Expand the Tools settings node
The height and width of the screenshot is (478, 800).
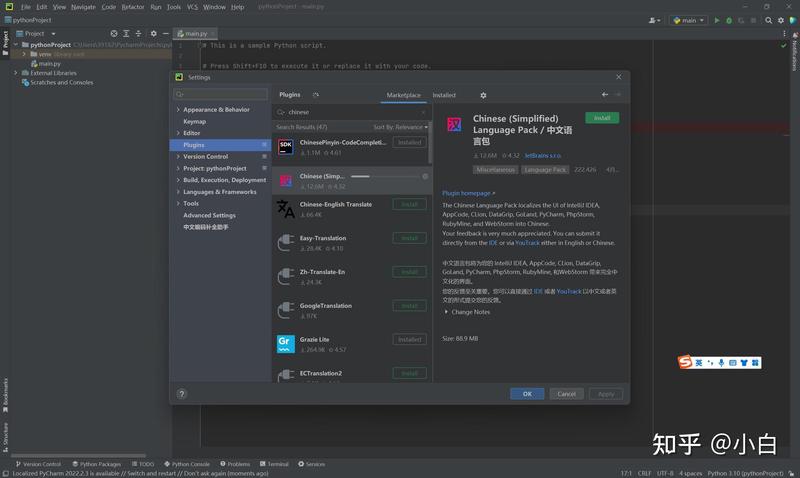[x=178, y=204]
